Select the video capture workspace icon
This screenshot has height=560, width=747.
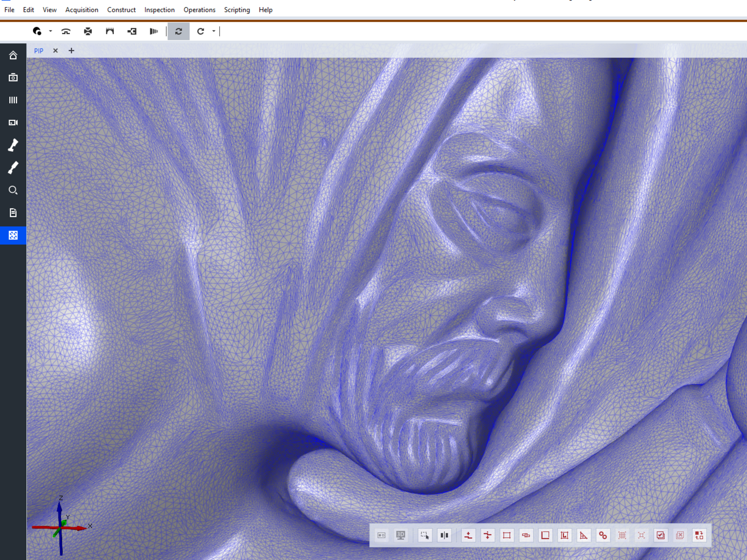(x=13, y=122)
